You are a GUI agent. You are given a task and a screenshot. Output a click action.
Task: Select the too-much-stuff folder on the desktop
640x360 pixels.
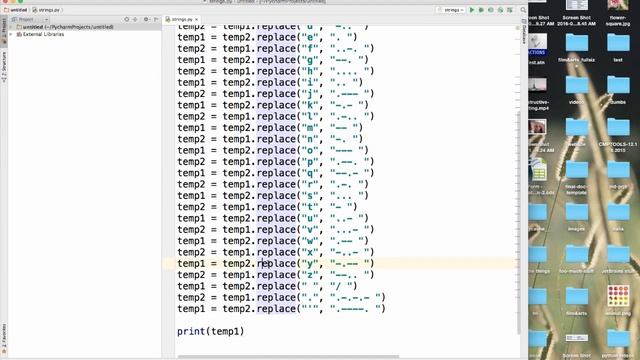tap(576, 260)
